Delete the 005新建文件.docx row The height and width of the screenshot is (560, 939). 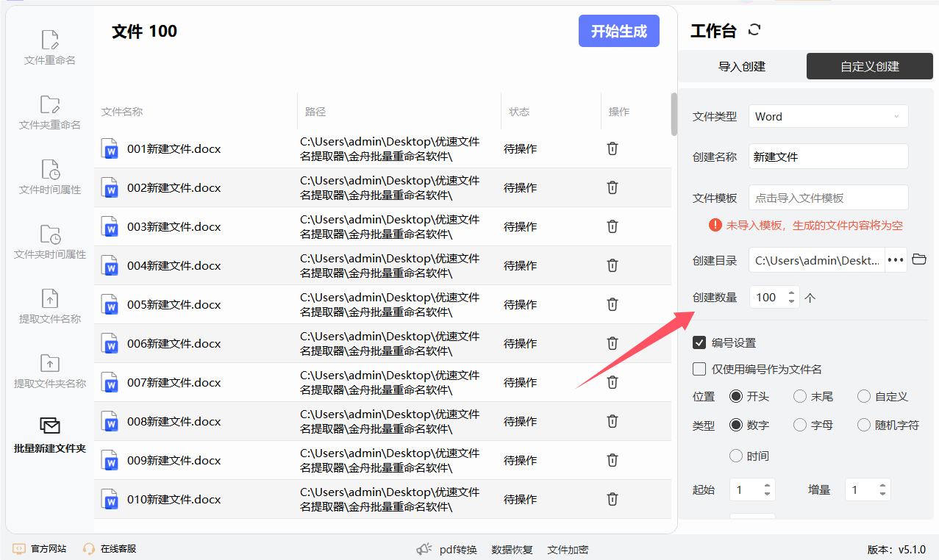click(612, 304)
